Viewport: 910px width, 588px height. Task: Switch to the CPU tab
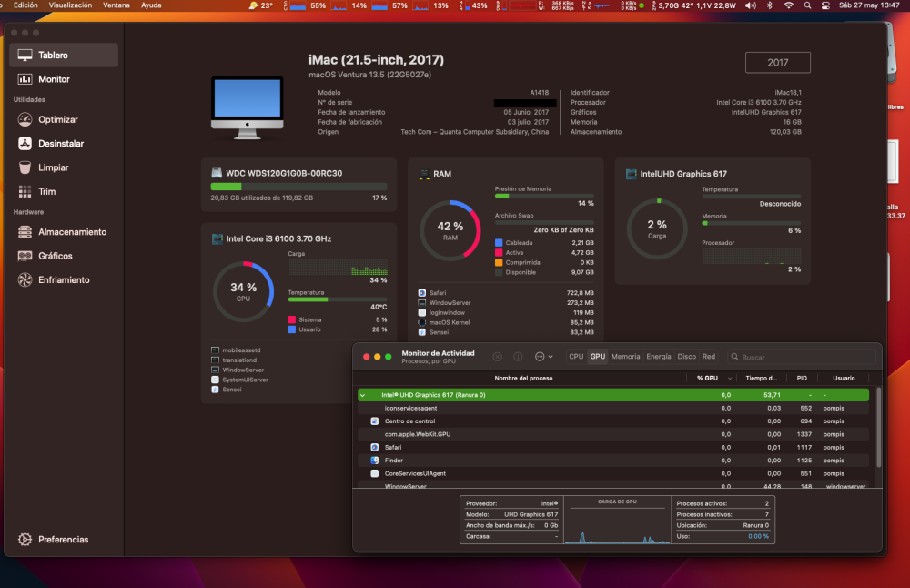pyautogui.click(x=576, y=357)
